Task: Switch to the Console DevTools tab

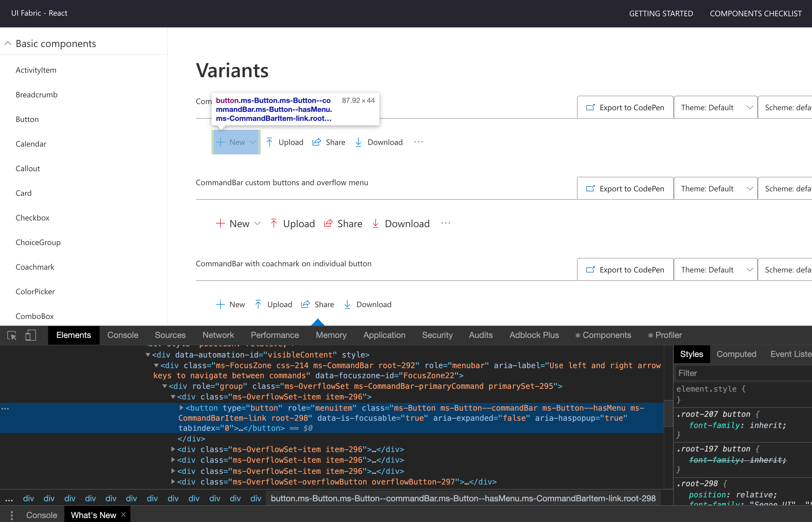Action: pos(123,335)
